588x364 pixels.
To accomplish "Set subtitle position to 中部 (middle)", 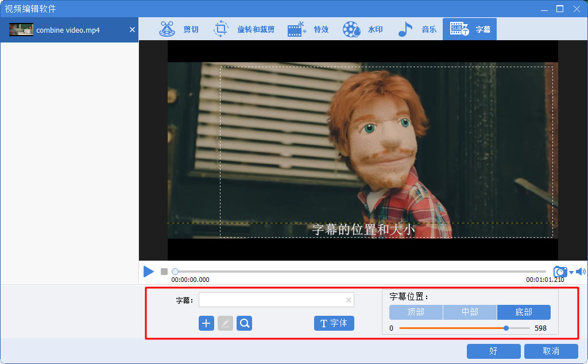I will [470, 312].
